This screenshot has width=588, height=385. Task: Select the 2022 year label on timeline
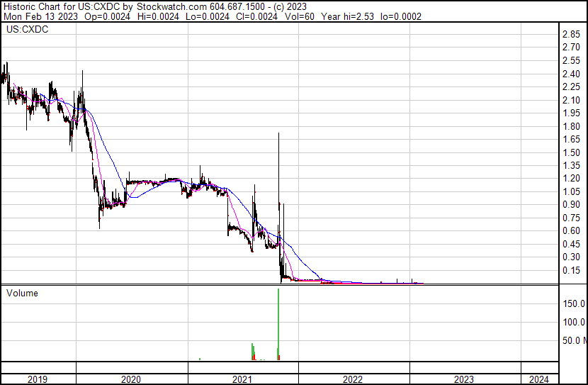click(x=353, y=379)
